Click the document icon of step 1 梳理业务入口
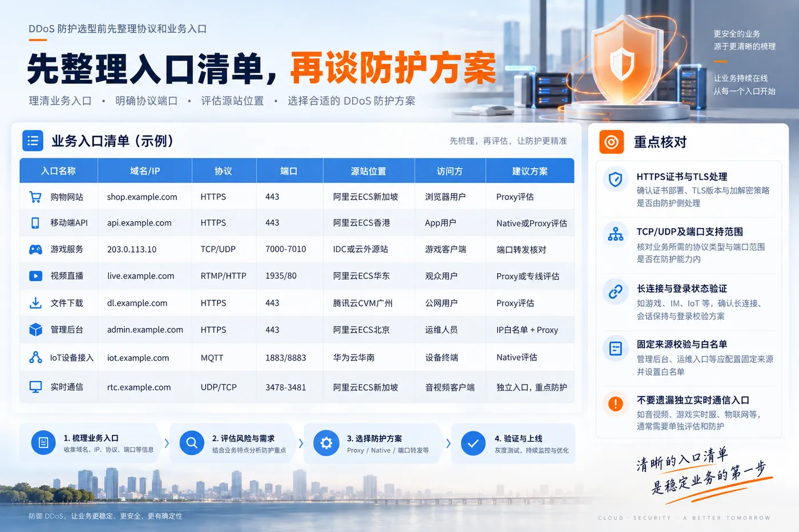The width and height of the screenshot is (799, 532). click(43, 442)
